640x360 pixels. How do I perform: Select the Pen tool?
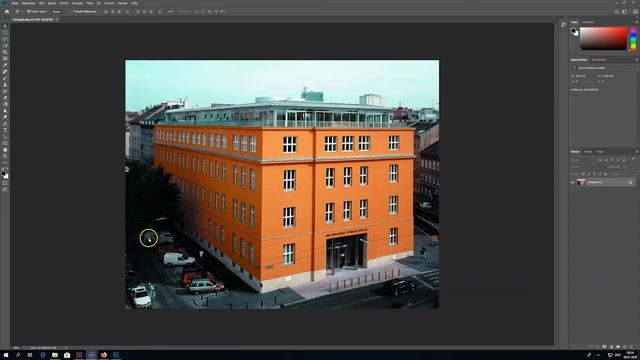coord(5,124)
